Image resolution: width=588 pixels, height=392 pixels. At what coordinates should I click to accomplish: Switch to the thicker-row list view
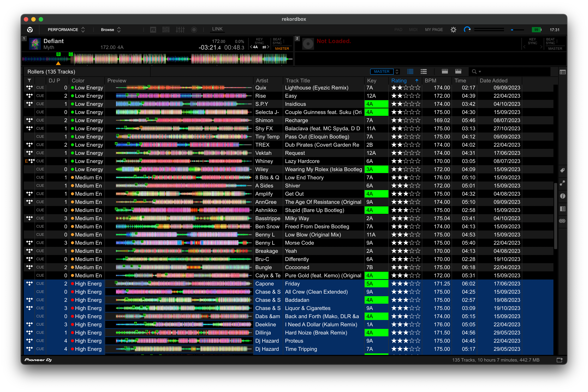point(424,72)
